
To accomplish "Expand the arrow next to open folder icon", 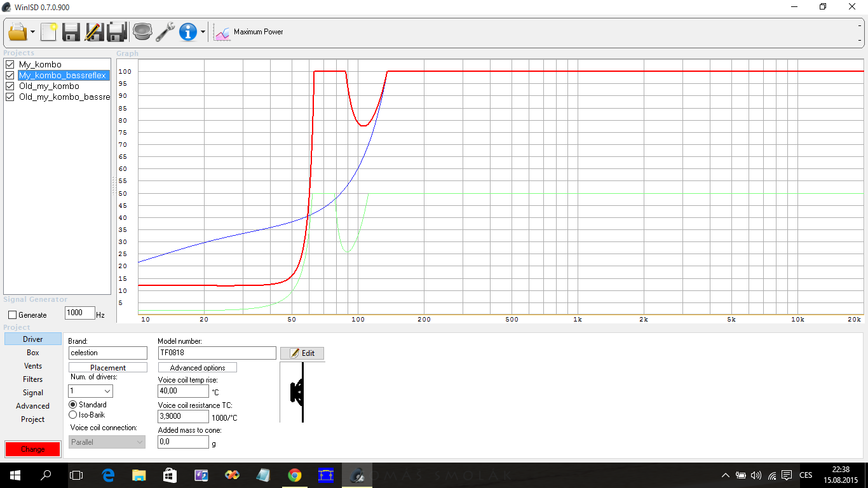I will tap(32, 32).
